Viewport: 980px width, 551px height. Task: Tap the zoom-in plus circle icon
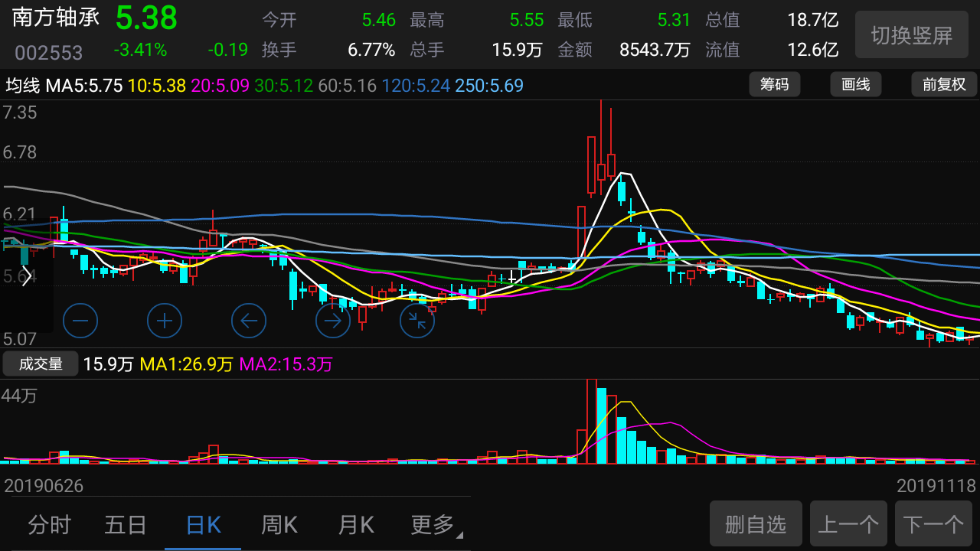(x=165, y=321)
